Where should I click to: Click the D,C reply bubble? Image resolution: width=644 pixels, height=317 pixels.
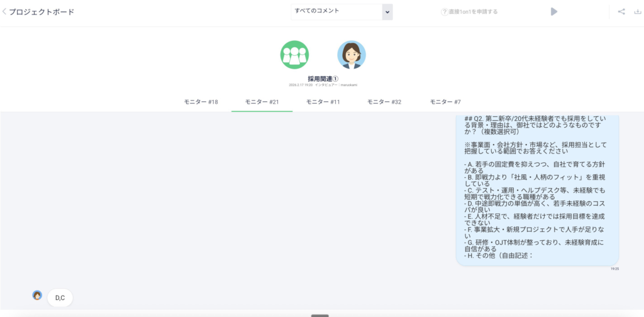pos(60,298)
